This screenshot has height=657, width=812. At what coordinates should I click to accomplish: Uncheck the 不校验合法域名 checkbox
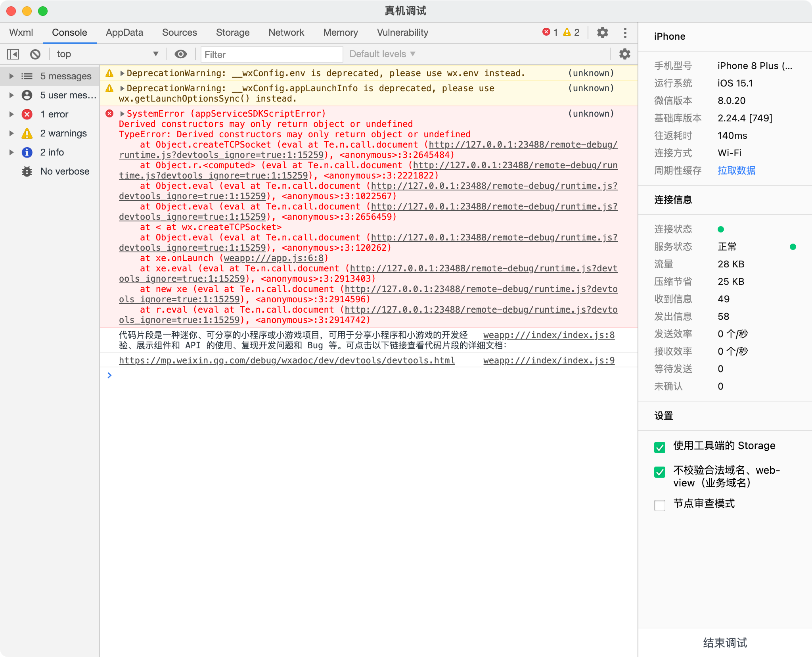(x=660, y=472)
